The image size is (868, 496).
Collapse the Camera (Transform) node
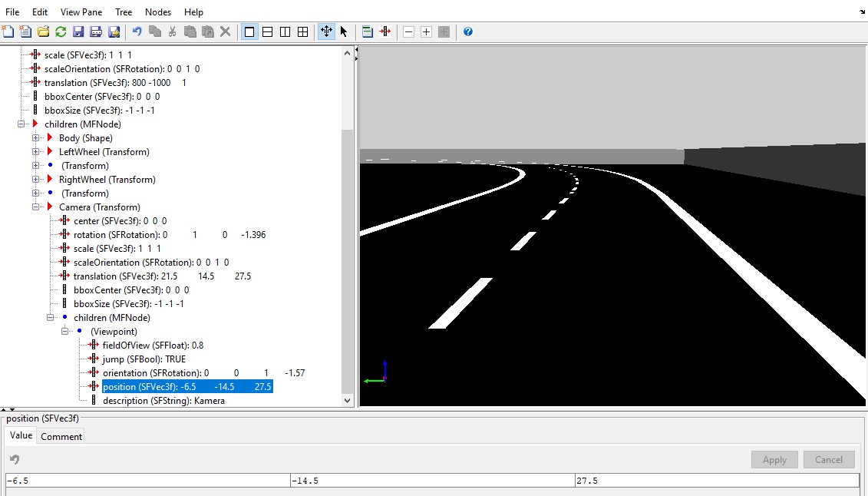tap(36, 207)
